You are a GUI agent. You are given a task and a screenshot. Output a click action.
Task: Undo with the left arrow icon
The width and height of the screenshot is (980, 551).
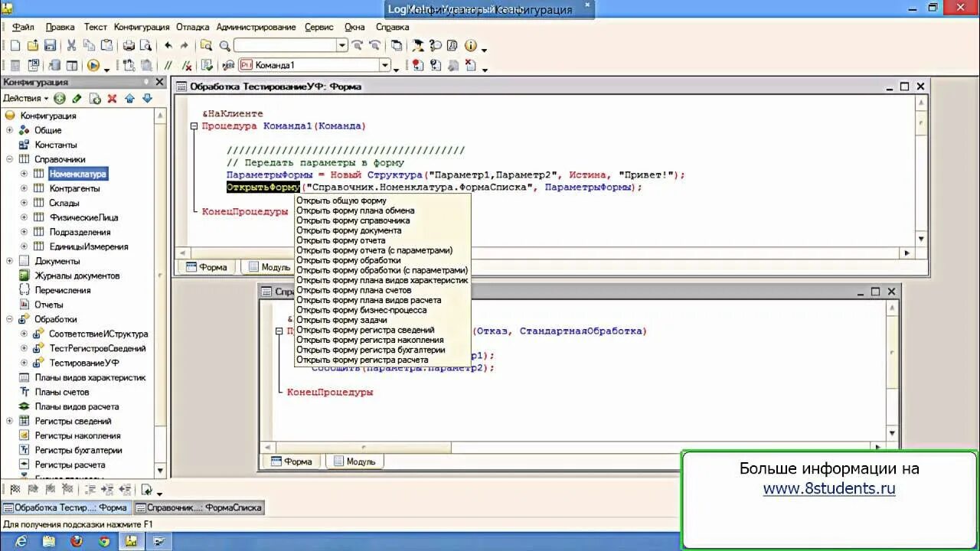(168, 46)
